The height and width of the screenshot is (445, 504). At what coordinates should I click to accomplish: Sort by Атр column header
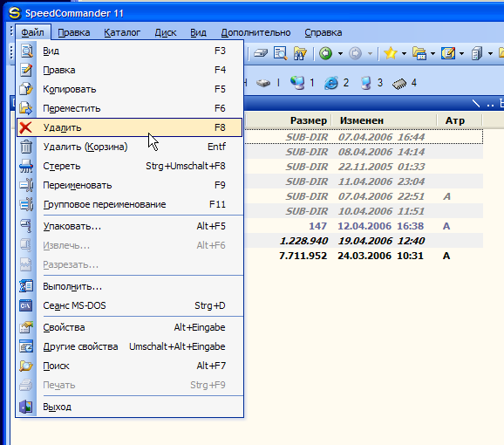tap(460, 120)
